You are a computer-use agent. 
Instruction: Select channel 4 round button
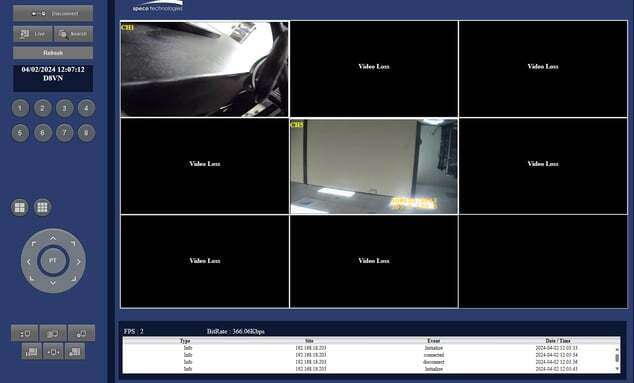86,108
